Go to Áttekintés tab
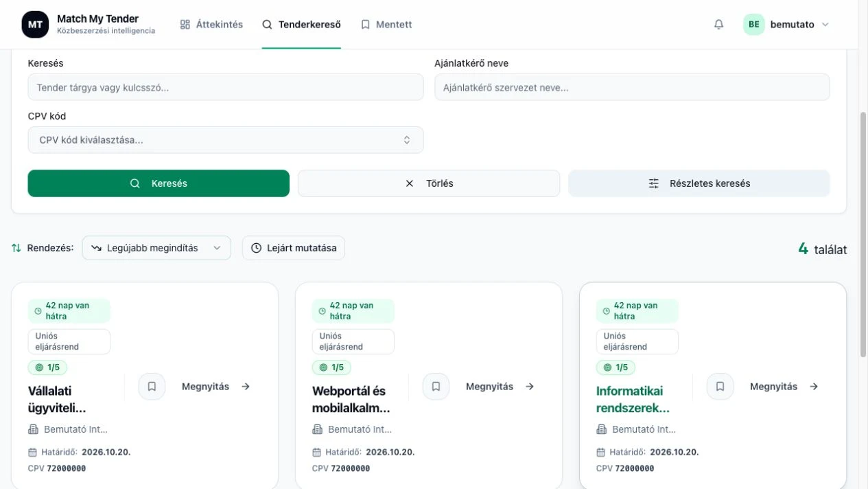Viewport: 868px width, 489px height. coord(211,25)
